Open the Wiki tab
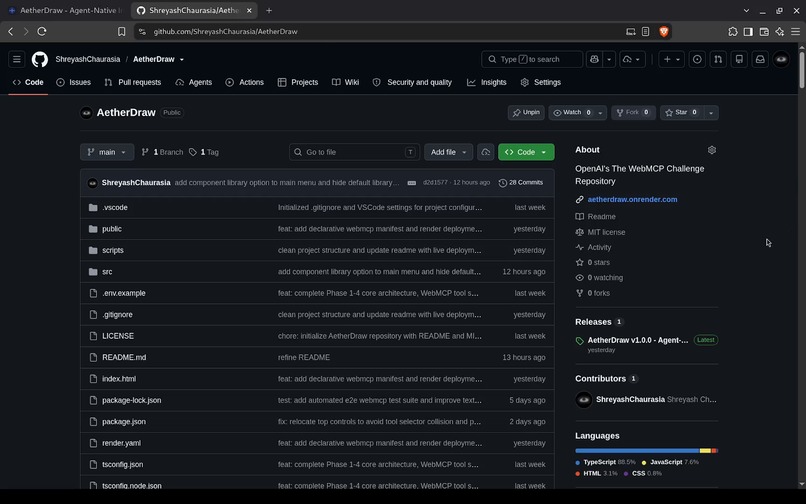 [x=345, y=82]
